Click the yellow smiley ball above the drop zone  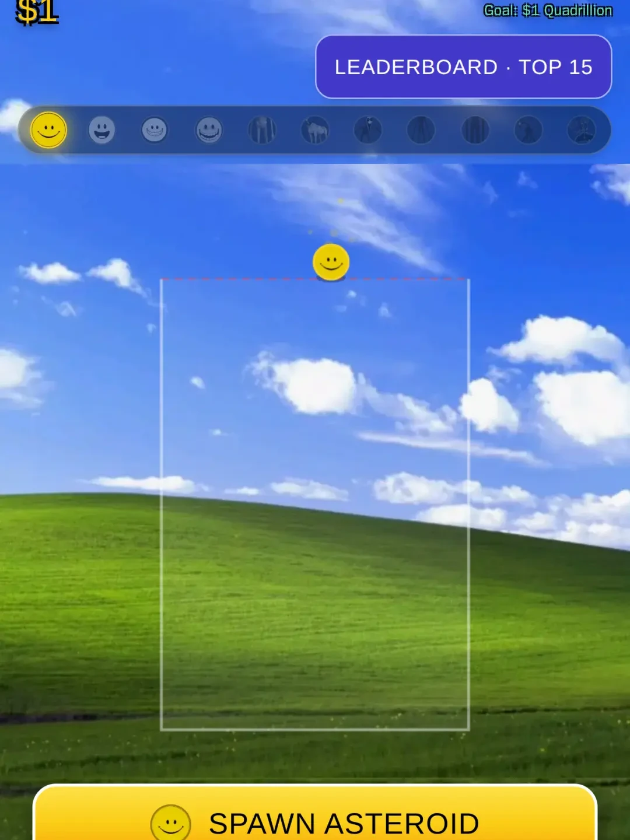tap(331, 262)
